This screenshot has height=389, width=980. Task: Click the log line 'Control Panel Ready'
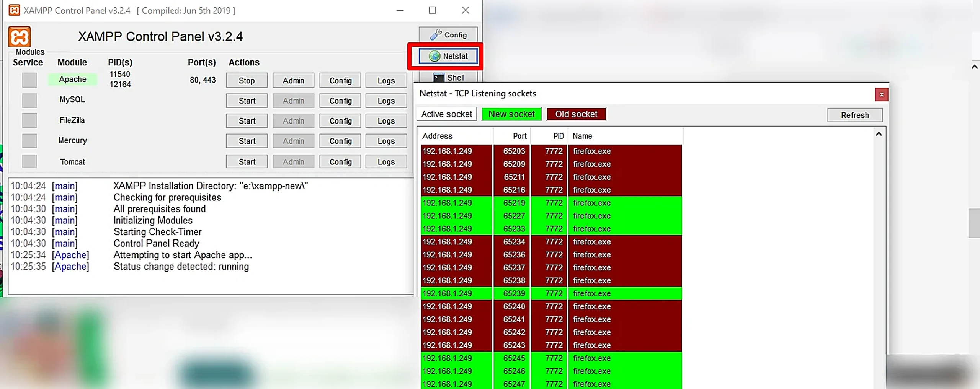point(157,244)
